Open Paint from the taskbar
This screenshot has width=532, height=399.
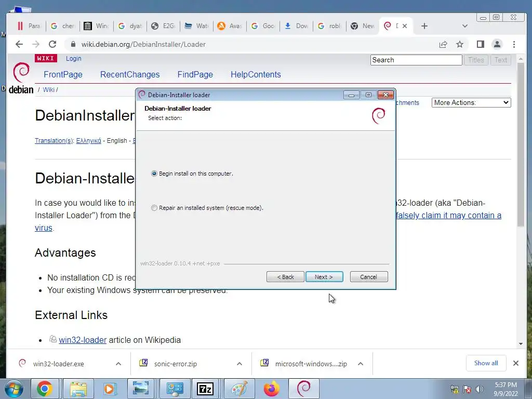239,389
